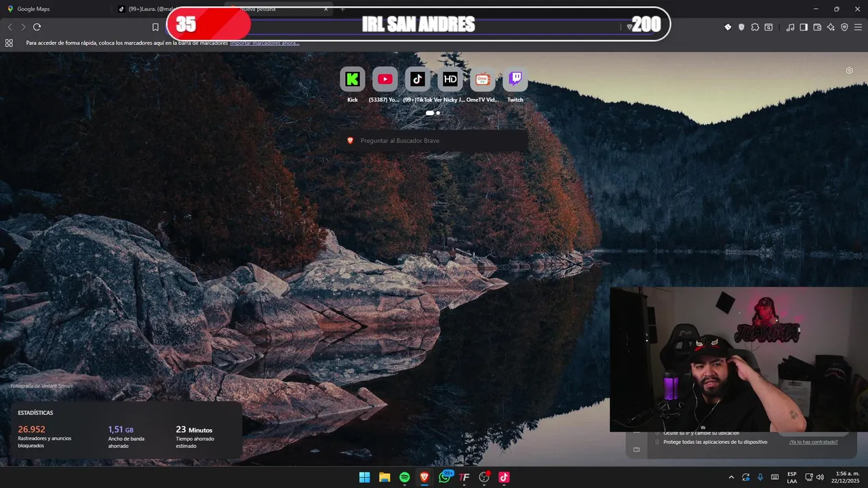This screenshot has width=868, height=488.
Task: Click the '26.952' trackers blocked stat
Action: coord(31,429)
